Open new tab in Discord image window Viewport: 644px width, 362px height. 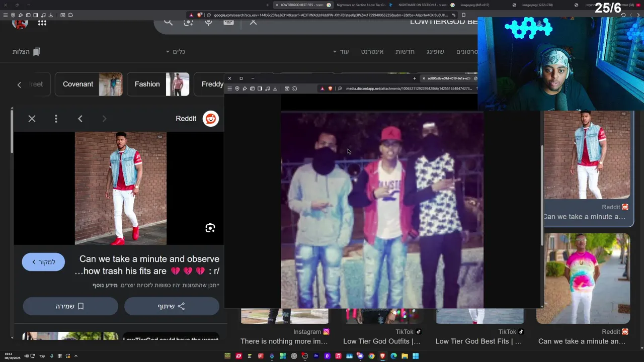point(415,78)
